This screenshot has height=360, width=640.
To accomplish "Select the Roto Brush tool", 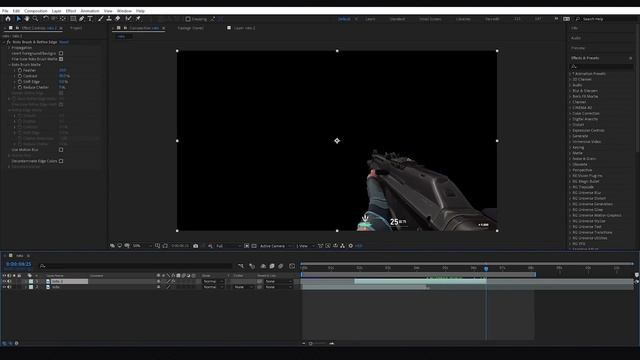I will coord(129,19).
